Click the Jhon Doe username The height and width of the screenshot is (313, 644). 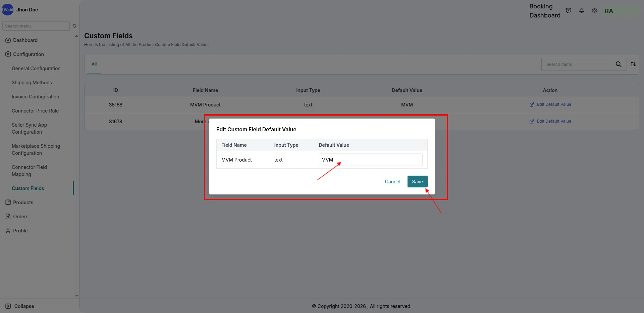click(x=27, y=10)
